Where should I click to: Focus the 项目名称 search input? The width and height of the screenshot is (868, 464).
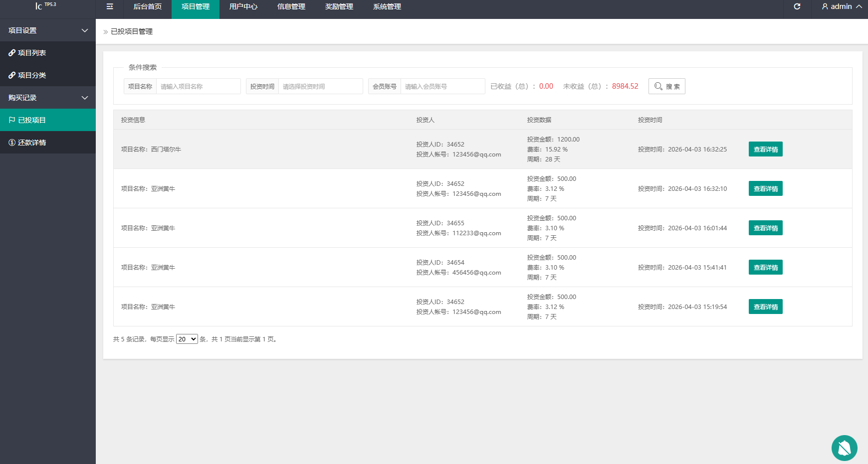tap(198, 86)
